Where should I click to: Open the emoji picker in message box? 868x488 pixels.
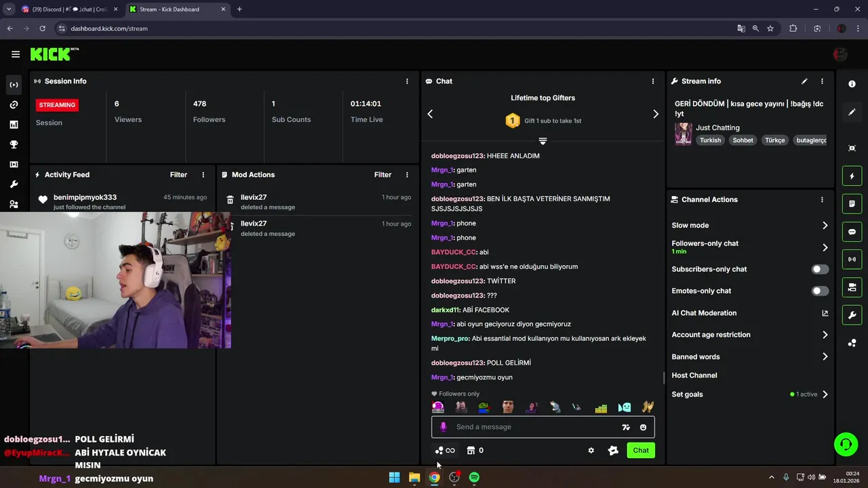[x=643, y=427]
